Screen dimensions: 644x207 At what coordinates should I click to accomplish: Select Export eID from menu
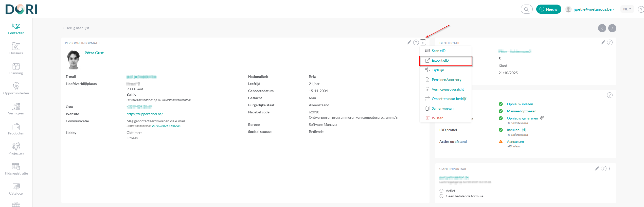click(x=440, y=60)
